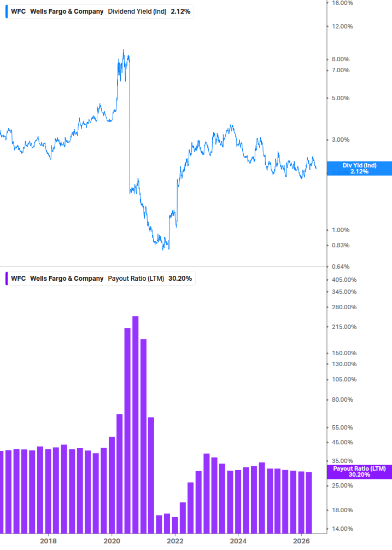Click the WFC ticker in the Payout Ratio legend
Viewport: 392px width, 550px height.
point(18,279)
